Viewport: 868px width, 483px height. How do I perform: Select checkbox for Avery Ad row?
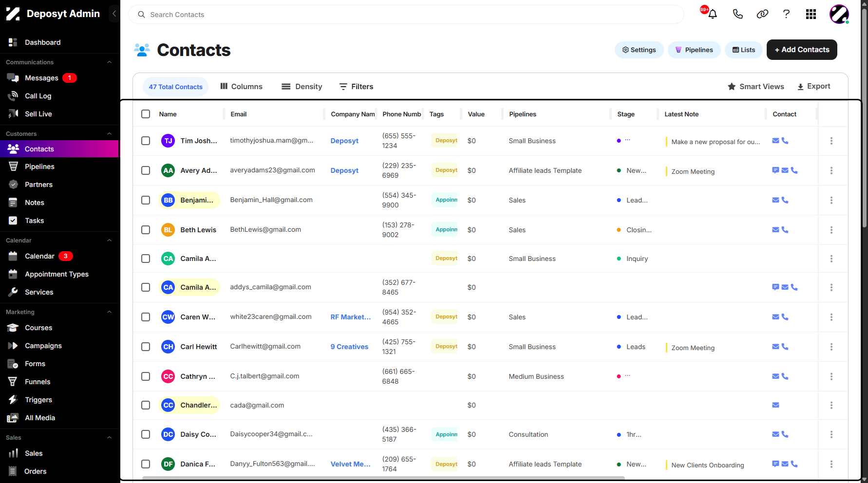coord(146,170)
